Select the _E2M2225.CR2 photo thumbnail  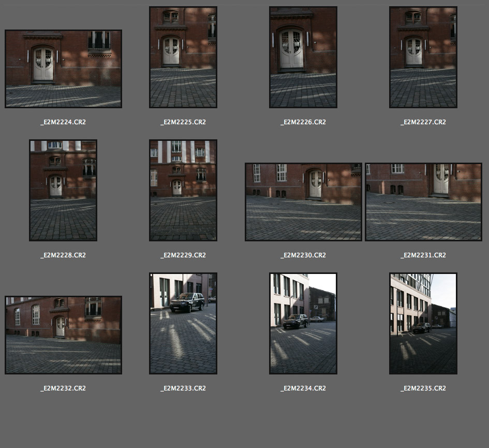click(183, 57)
